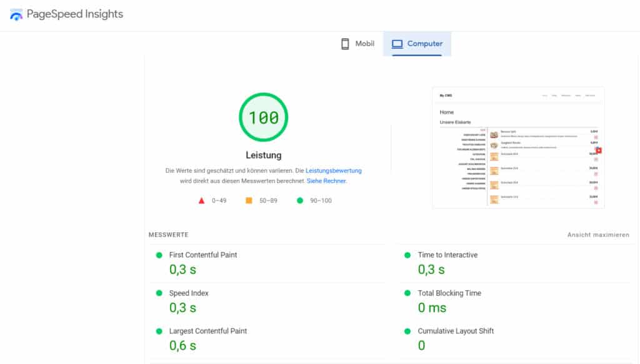The height and width of the screenshot is (364, 640).
Task: Select the Cumulative Layout Shift label
Action: point(456,331)
